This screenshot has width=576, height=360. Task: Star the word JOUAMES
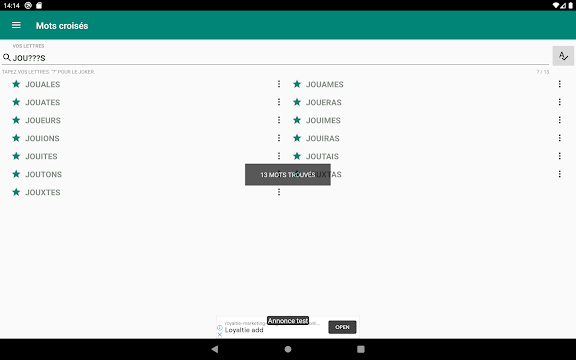tap(297, 84)
